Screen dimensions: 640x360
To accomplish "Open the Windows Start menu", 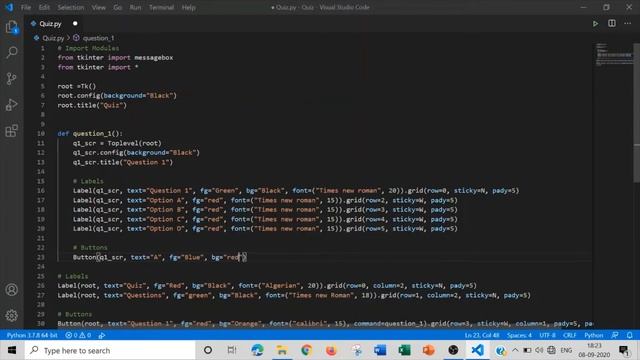I will point(12,350).
